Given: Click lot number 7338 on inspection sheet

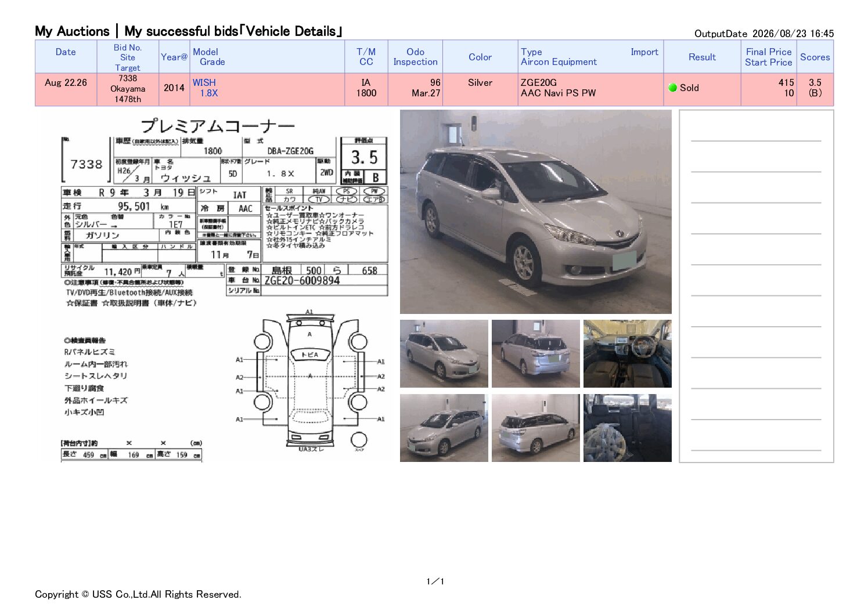Looking at the screenshot, I should click(87, 164).
